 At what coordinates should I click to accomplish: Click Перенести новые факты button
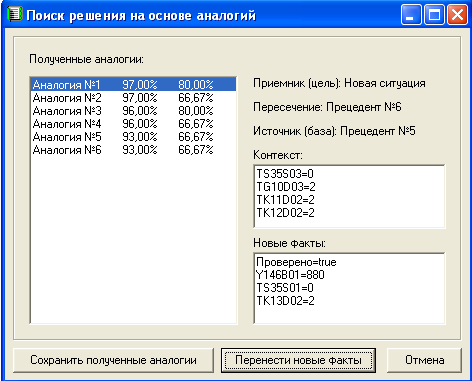tap(298, 360)
